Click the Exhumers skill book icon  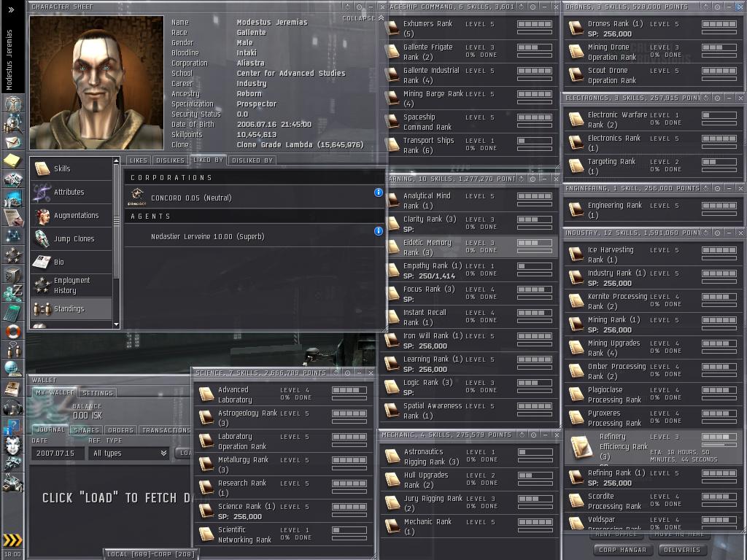click(x=392, y=28)
